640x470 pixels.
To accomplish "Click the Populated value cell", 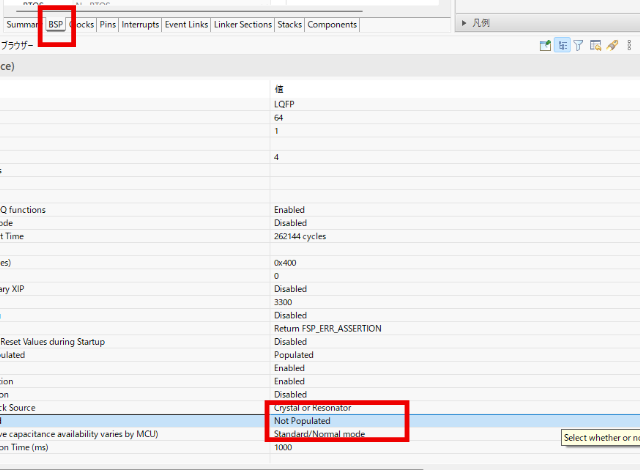I will (x=293, y=355).
